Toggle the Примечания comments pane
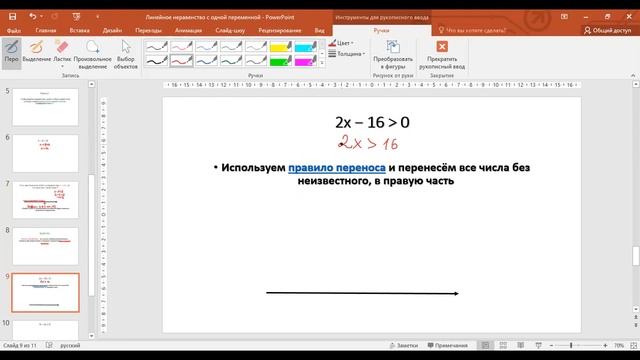This screenshot has width=640, height=360. click(x=448, y=345)
